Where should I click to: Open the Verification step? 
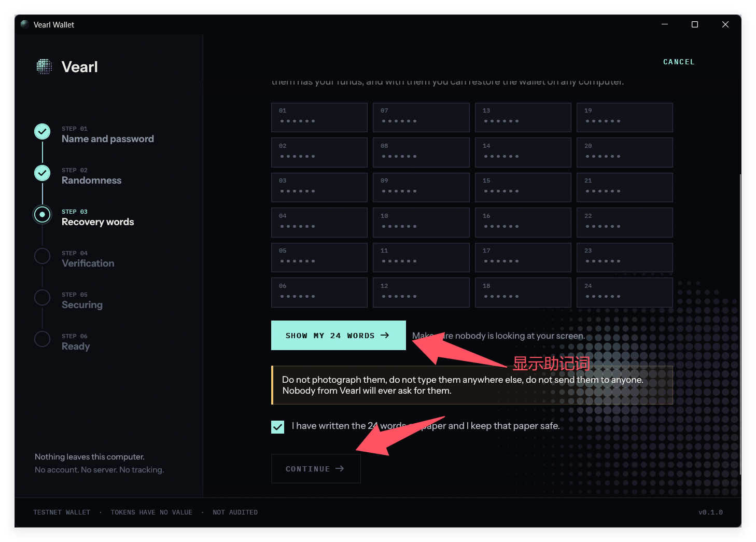tap(88, 263)
